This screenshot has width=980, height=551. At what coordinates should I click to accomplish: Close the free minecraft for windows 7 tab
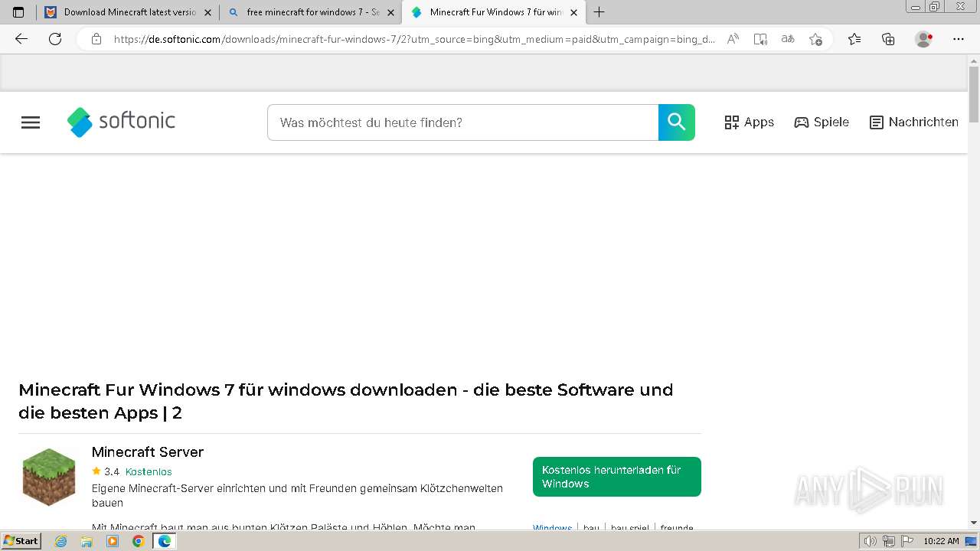click(x=390, y=12)
